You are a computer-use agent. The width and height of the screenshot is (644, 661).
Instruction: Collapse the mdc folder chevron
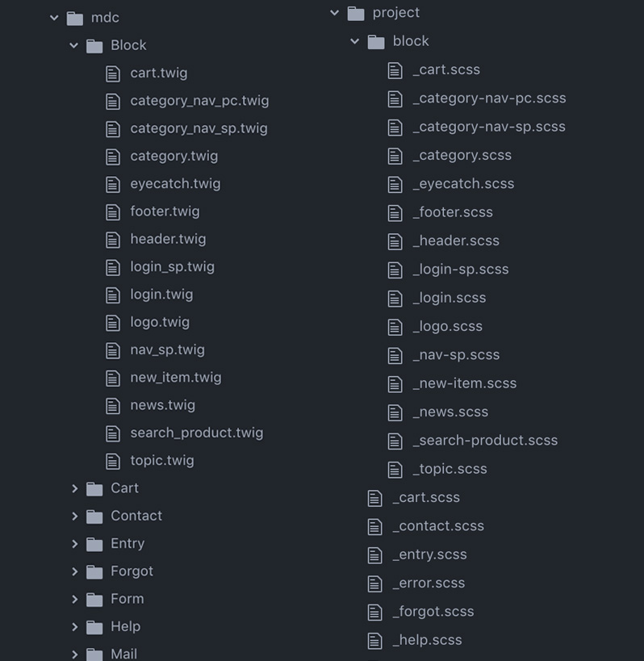tap(54, 18)
